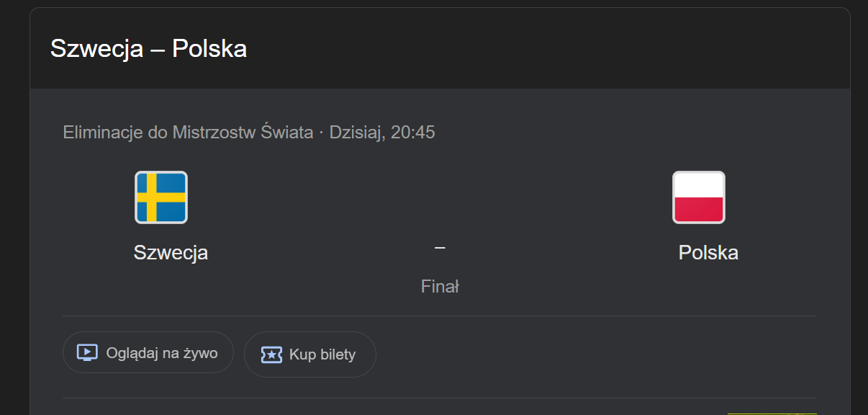Select the "Finał" stage label
The image size is (868, 415).
(440, 287)
